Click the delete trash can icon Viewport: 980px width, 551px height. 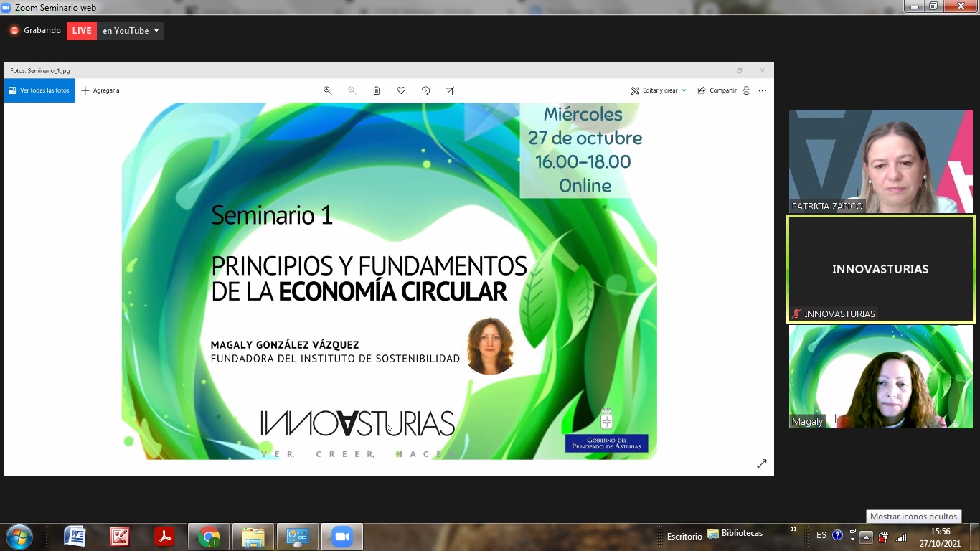pyautogui.click(x=377, y=90)
